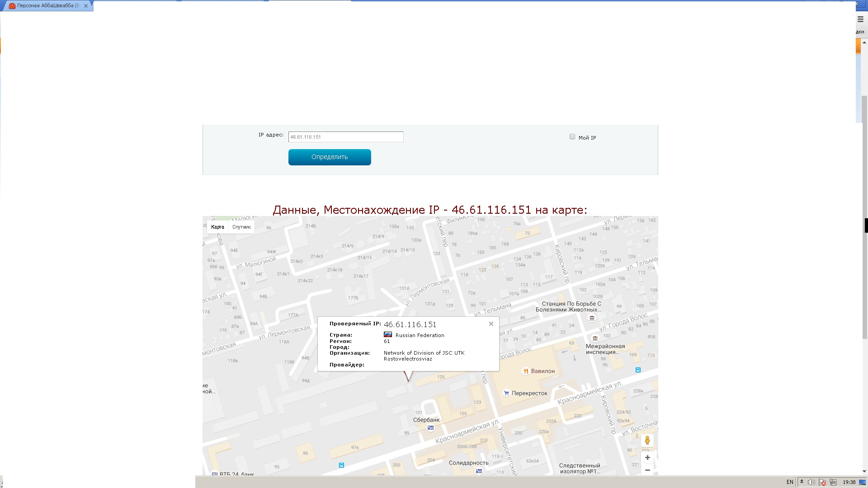Click the Сбербанк bank marker

(430, 427)
